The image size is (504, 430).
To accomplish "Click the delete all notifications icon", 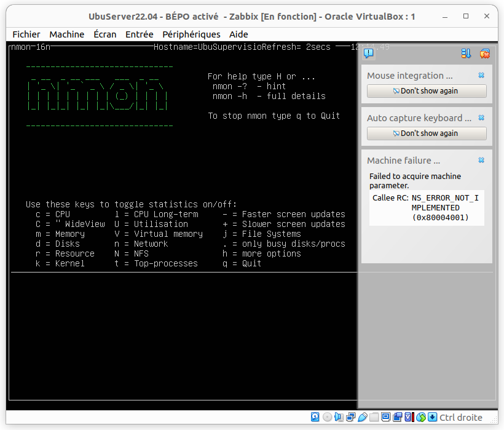I will [x=485, y=54].
